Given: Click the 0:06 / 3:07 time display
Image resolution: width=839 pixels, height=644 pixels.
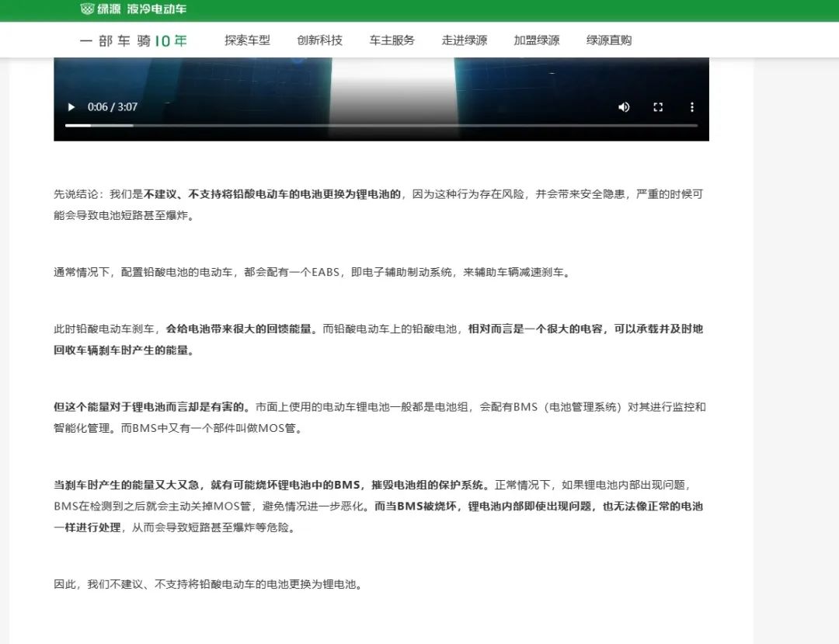Looking at the screenshot, I should point(115,107).
